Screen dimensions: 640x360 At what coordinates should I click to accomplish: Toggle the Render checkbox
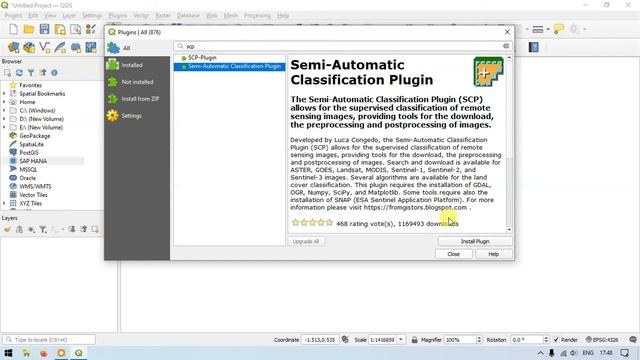pos(556,340)
